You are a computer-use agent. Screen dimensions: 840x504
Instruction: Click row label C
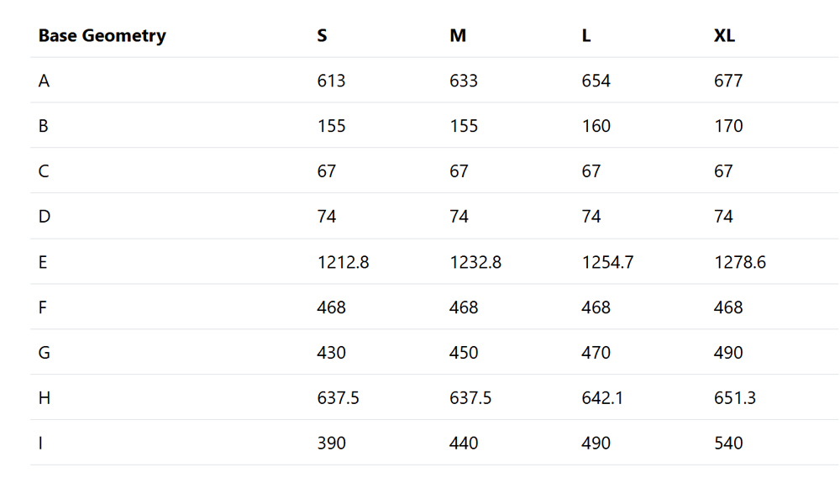coord(44,171)
